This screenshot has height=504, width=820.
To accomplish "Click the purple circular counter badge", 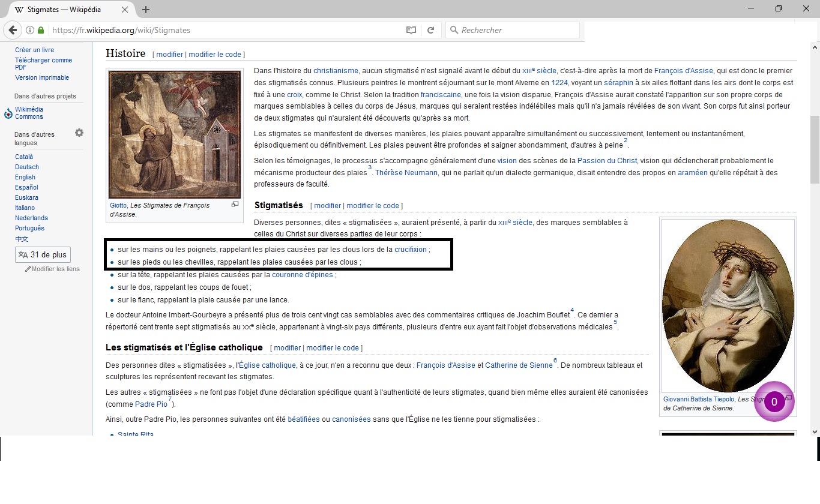I will (774, 401).
